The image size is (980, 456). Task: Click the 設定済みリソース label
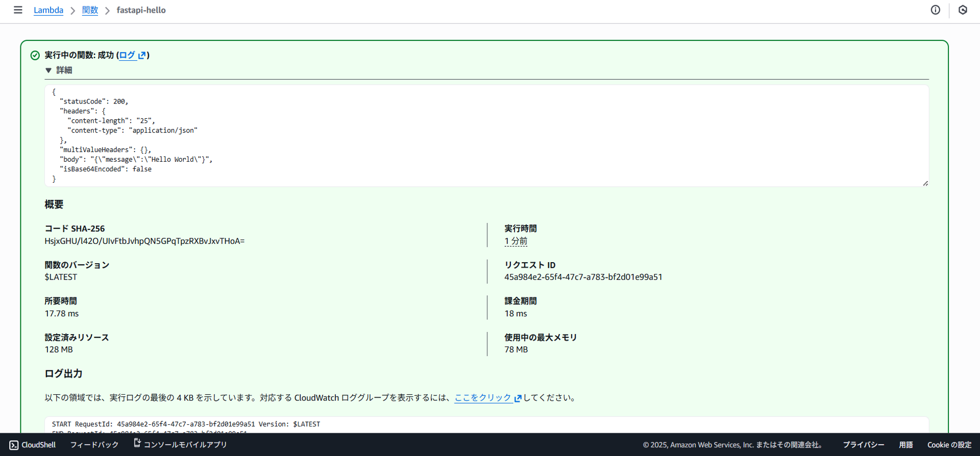77,337
